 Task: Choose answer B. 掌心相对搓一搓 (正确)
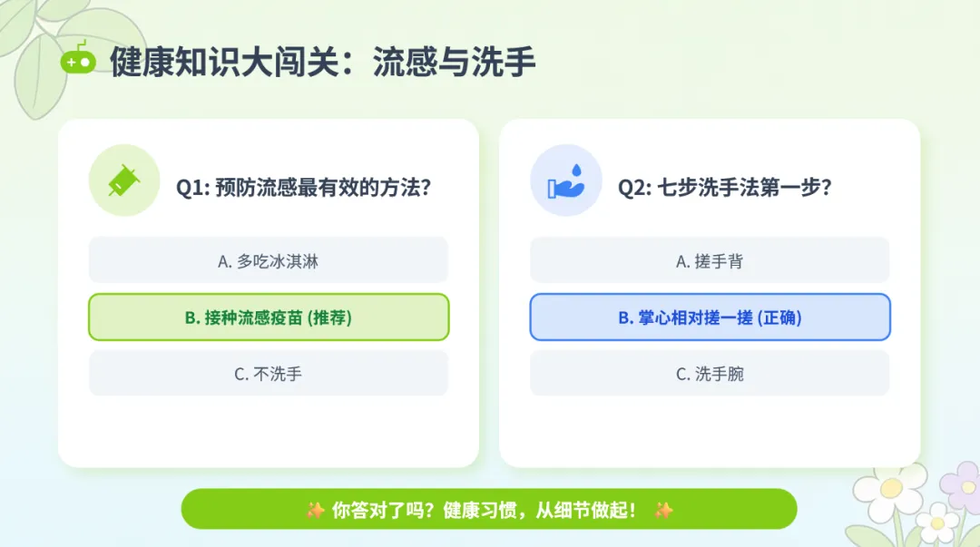(710, 317)
